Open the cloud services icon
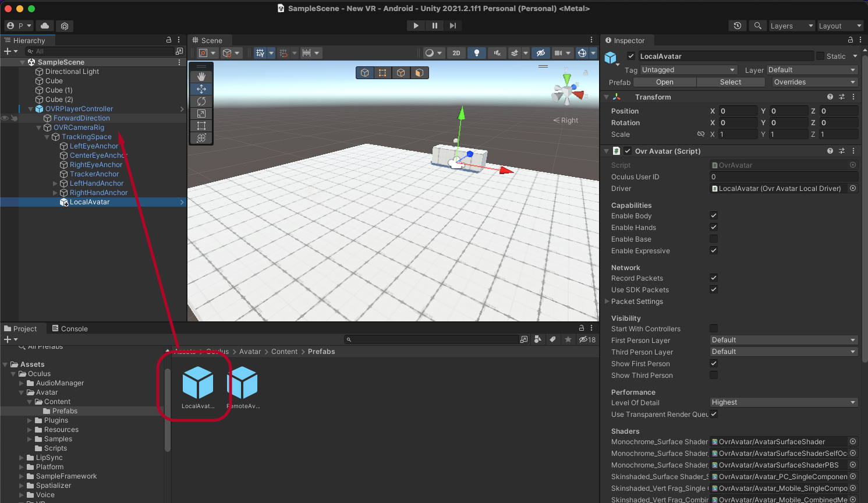Image resolution: width=868 pixels, height=503 pixels. click(45, 26)
